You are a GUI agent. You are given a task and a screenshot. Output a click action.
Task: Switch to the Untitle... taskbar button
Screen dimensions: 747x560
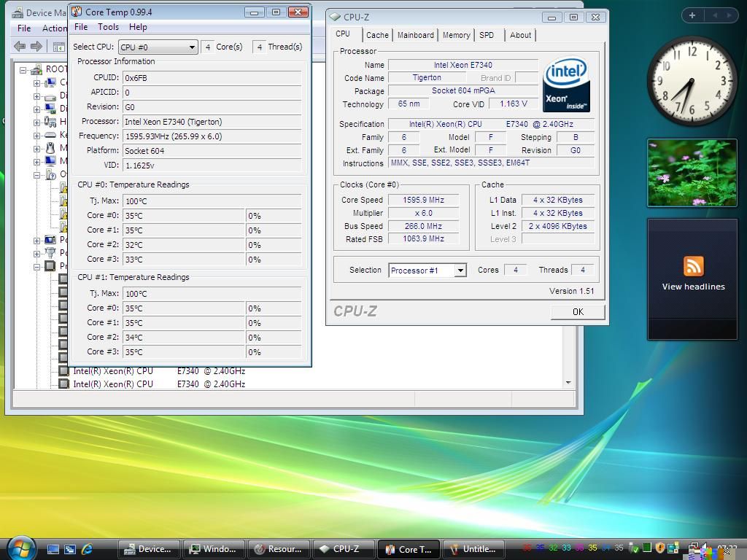(x=474, y=549)
